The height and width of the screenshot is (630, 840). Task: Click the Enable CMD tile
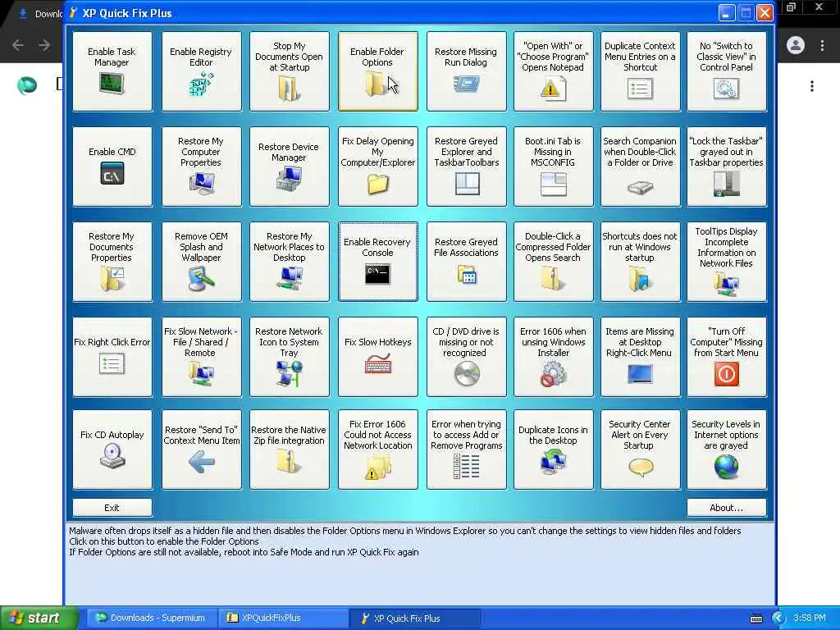112,167
